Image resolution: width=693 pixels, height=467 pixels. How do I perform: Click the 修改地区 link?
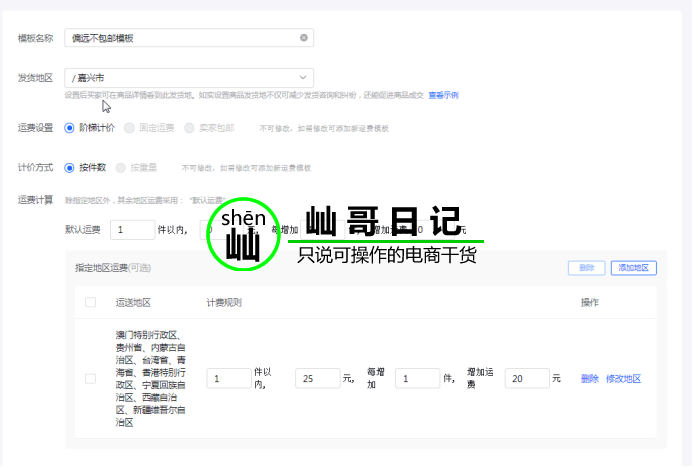coord(623,379)
